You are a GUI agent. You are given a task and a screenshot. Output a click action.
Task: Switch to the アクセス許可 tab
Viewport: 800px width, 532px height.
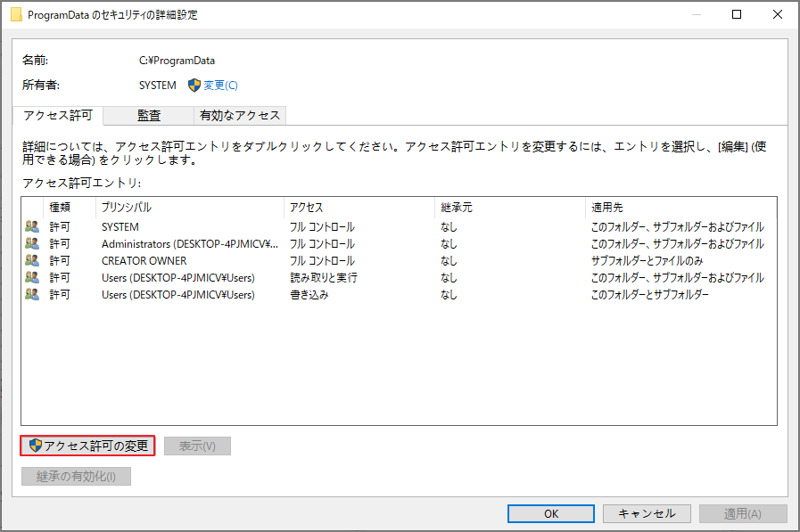[x=58, y=116]
